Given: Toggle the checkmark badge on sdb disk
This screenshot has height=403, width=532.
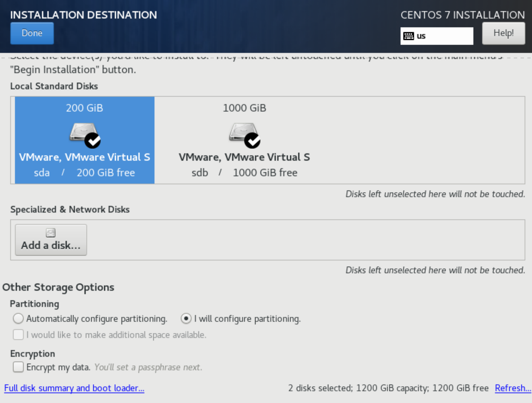Looking at the screenshot, I should [x=252, y=141].
